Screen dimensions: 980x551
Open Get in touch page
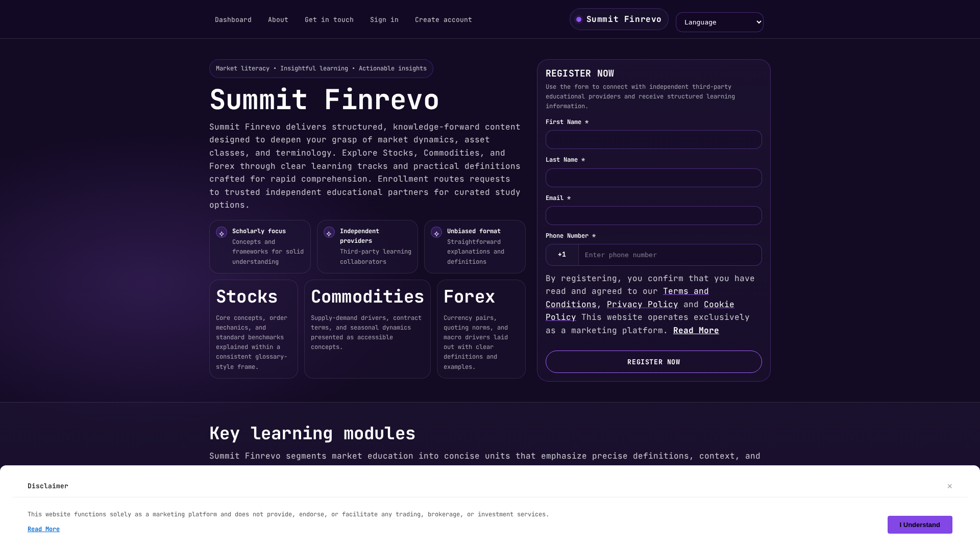tap(329, 20)
